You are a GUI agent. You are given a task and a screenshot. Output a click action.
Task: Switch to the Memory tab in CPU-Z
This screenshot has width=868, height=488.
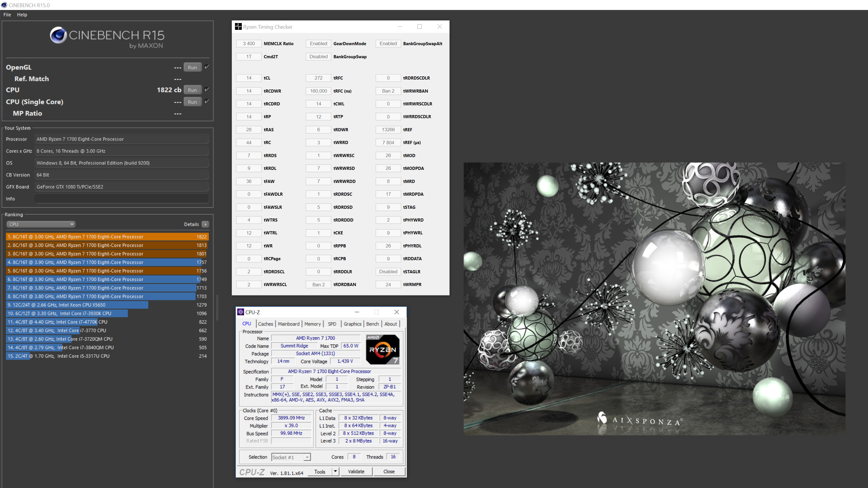(312, 324)
